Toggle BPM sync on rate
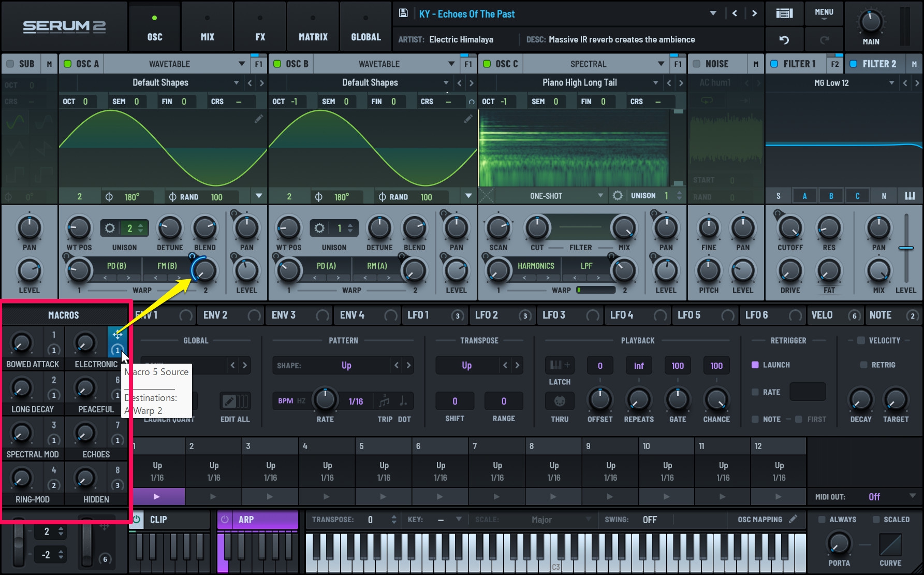This screenshot has height=575, width=924. pos(286,401)
